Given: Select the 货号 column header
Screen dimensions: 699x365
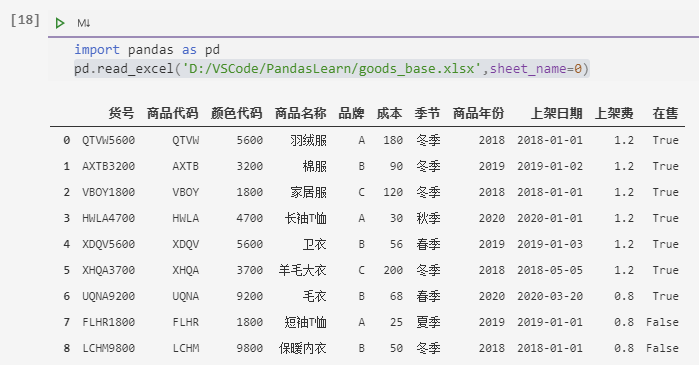Looking at the screenshot, I should click(x=121, y=113).
